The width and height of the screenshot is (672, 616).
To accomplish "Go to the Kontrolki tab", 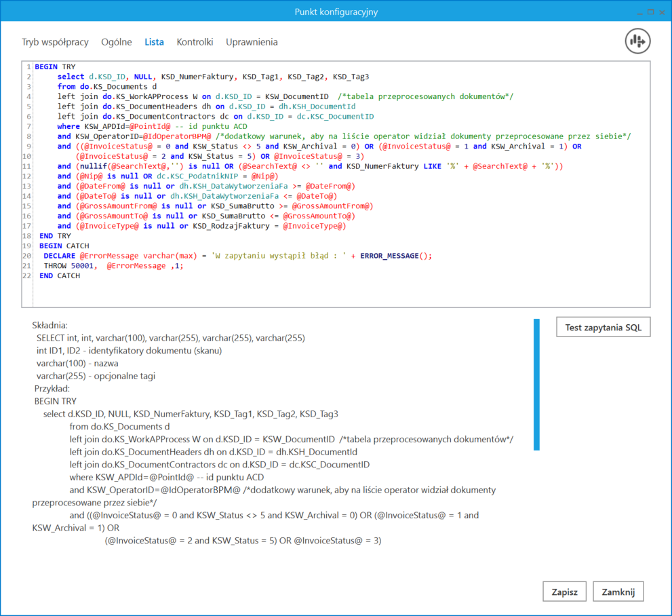I will click(x=195, y=42).
